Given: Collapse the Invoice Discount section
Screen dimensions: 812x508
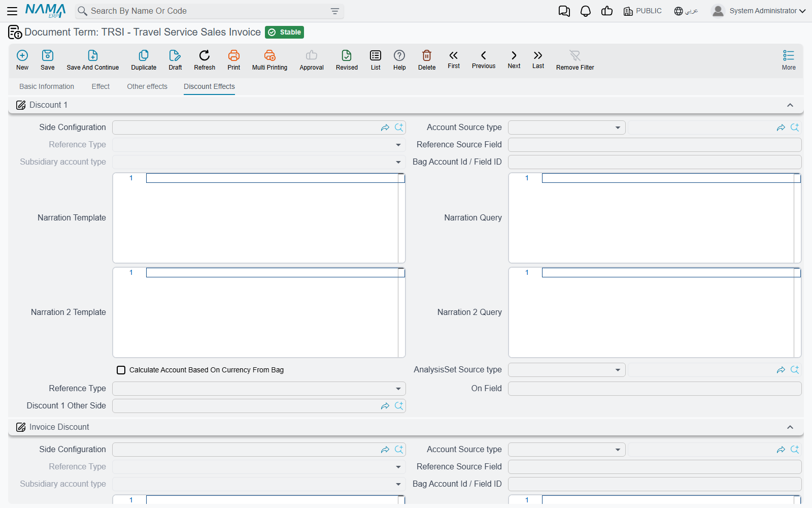Looking at the screenshot, I should pos(790,427).
